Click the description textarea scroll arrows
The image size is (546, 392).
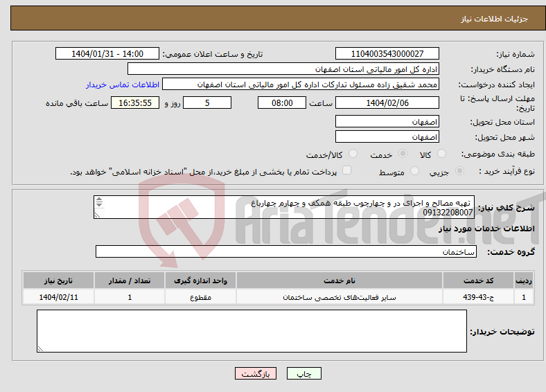pos(99,202)
